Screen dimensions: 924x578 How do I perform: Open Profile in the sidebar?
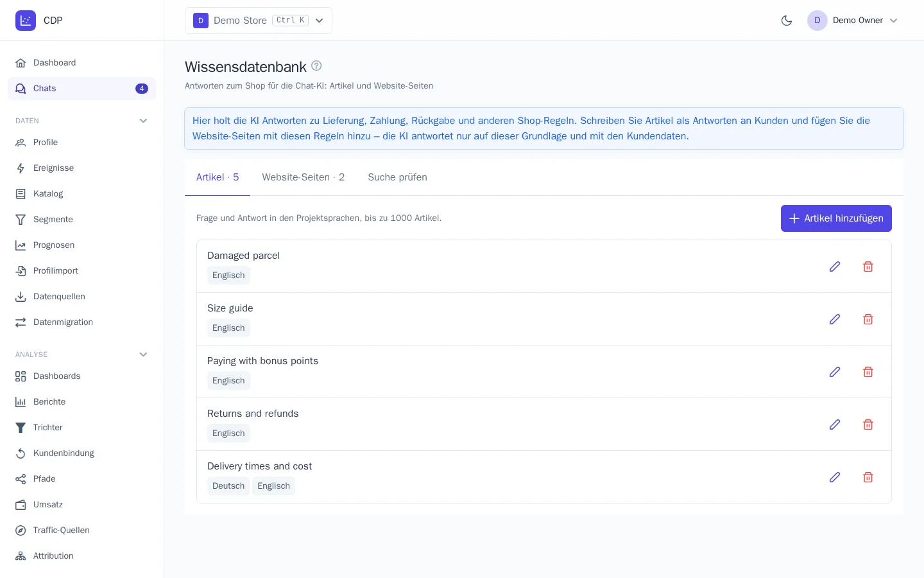coord(81,143)
